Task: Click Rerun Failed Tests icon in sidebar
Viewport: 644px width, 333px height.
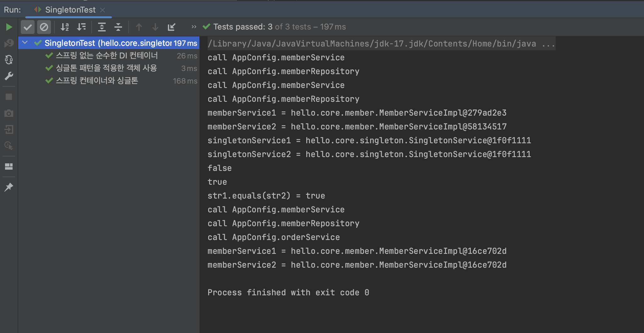Action: point(9,43)
